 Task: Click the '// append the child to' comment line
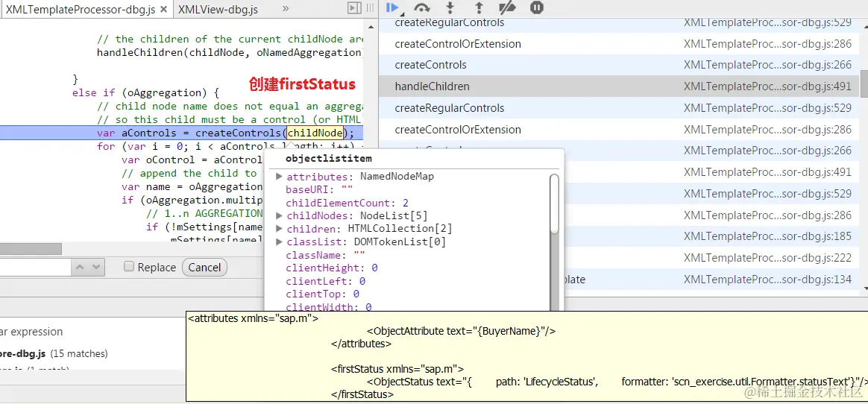[x=192, y=173]
